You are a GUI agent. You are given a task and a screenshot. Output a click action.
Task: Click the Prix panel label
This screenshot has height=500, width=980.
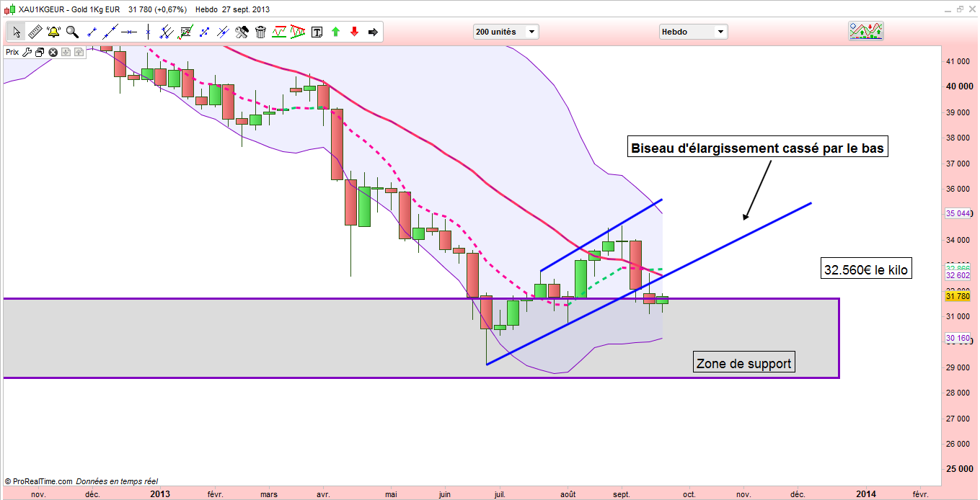tap(12, 52)
